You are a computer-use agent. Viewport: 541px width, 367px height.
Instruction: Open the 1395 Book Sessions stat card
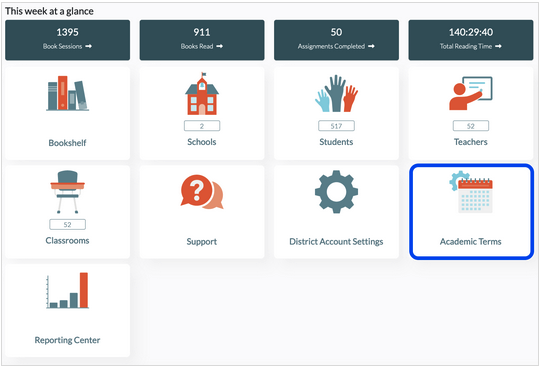[68, 40]
